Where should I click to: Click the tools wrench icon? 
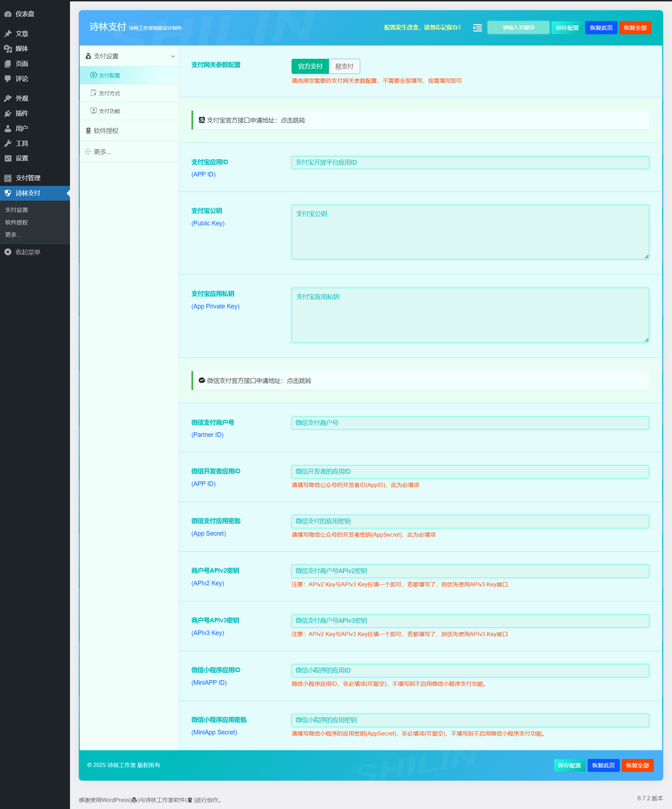[8, 143]
